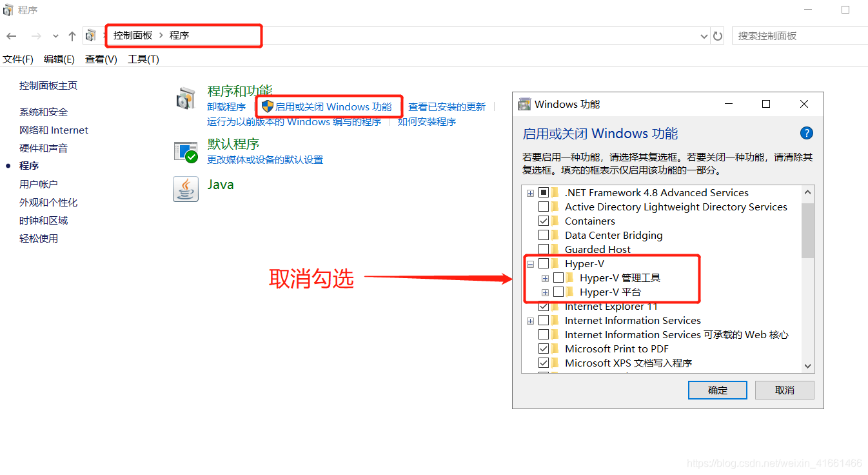Open 硬件和声音 category
This screenshot has height=475, width=868.
[x=43, y=148]
